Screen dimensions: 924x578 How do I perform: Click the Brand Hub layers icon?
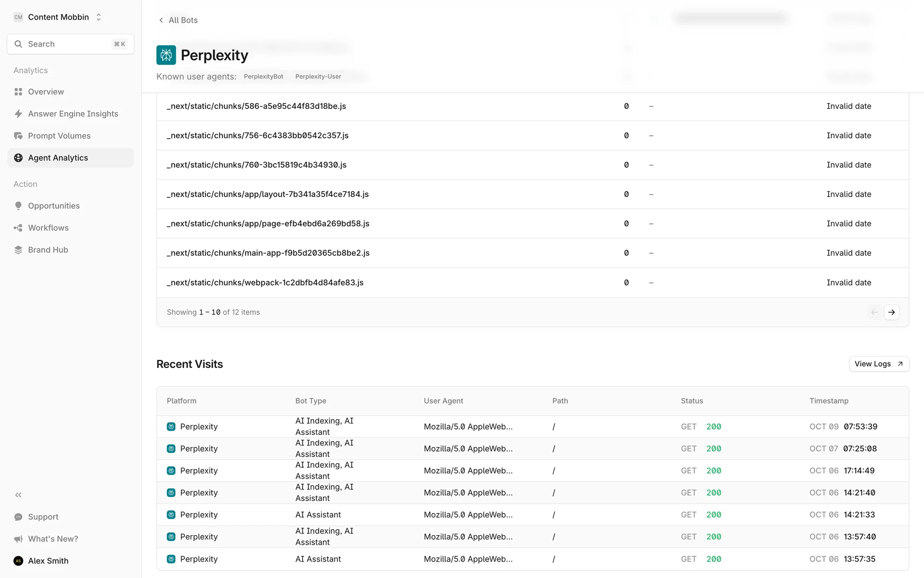[x=18, y=250]
